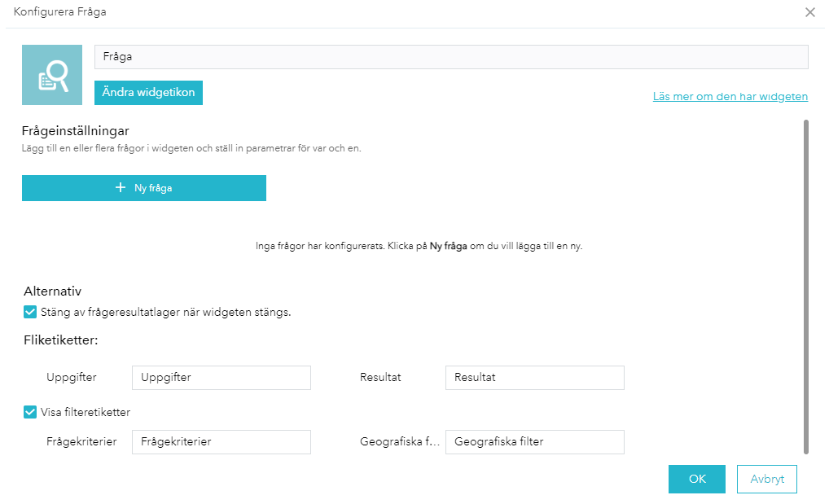
Task: Cancel with the Avbryt button
Action: (766, 479)
